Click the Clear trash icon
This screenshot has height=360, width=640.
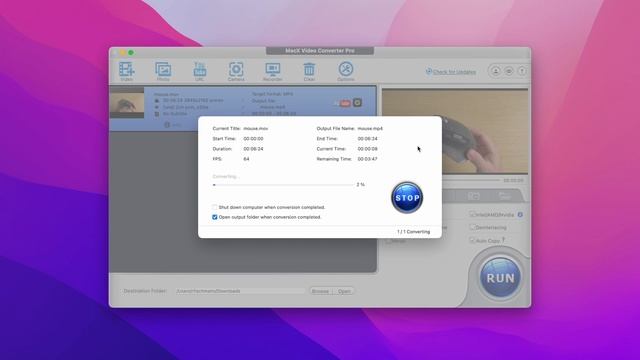coord(309,71)
